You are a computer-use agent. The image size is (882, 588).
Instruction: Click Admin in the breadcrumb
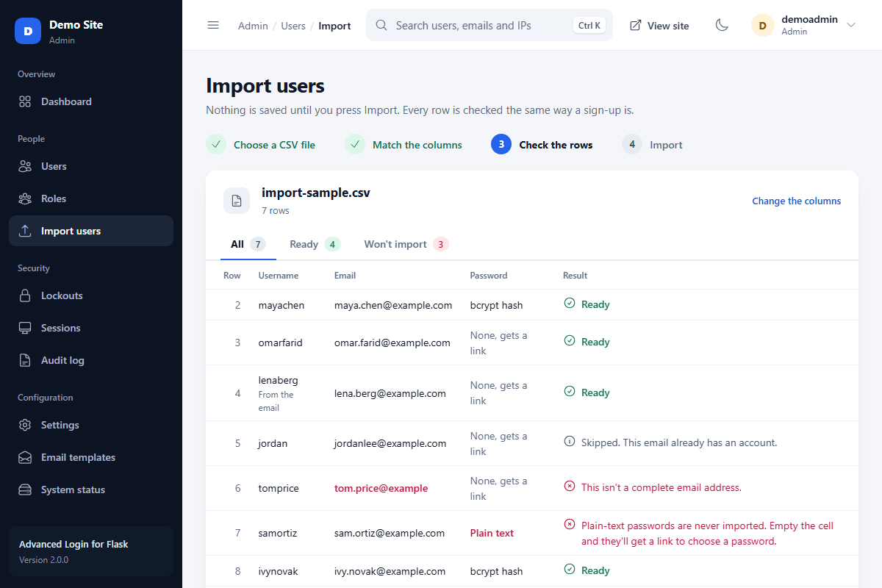click(x=253, y=26)
